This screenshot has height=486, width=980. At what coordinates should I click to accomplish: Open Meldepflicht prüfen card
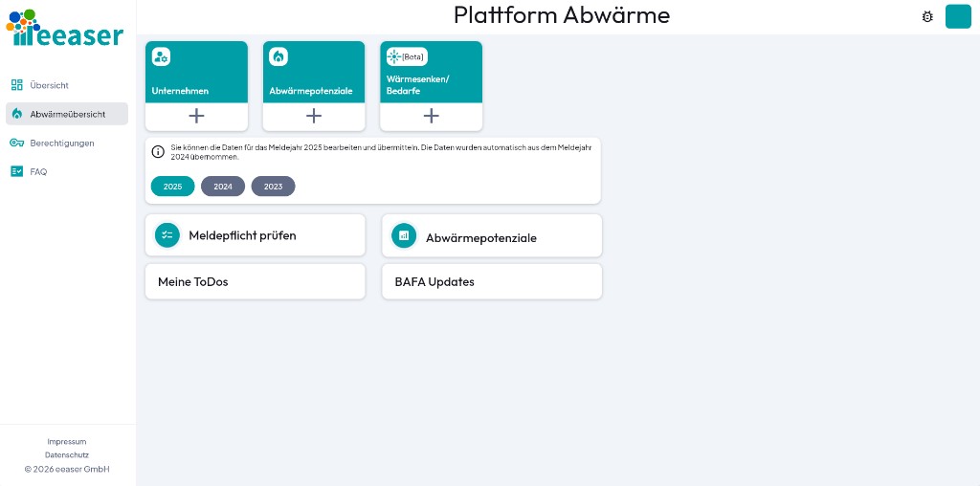(x=255, y=235)
